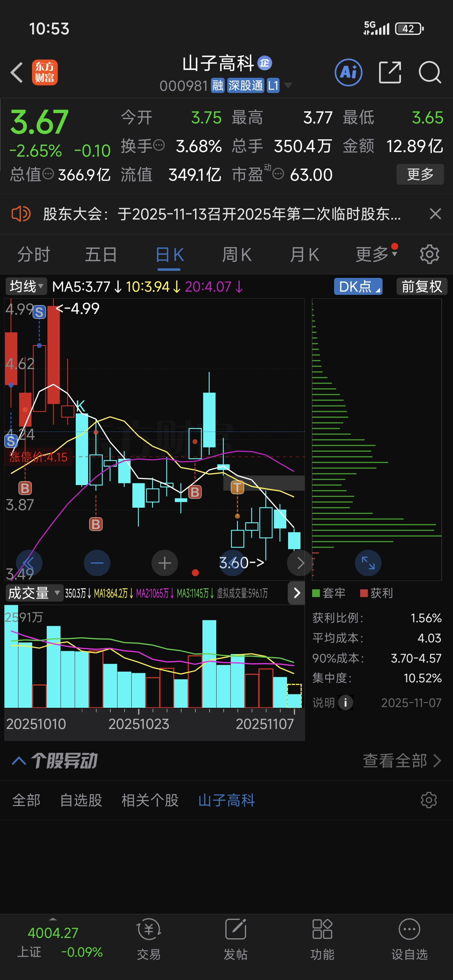
Task: Tap the 总值 info icon
Action: [48, 174]
